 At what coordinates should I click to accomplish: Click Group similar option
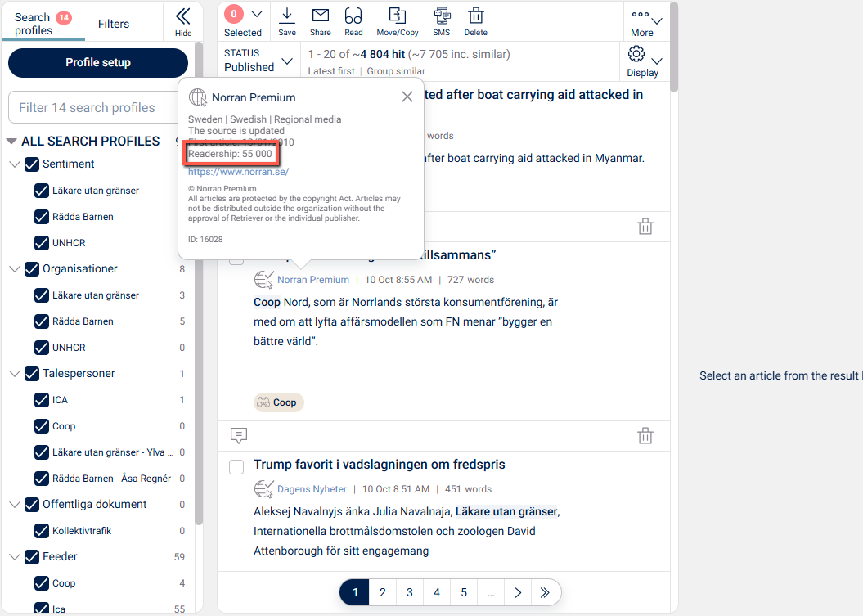pyautogui.click(x=396, y=71)
